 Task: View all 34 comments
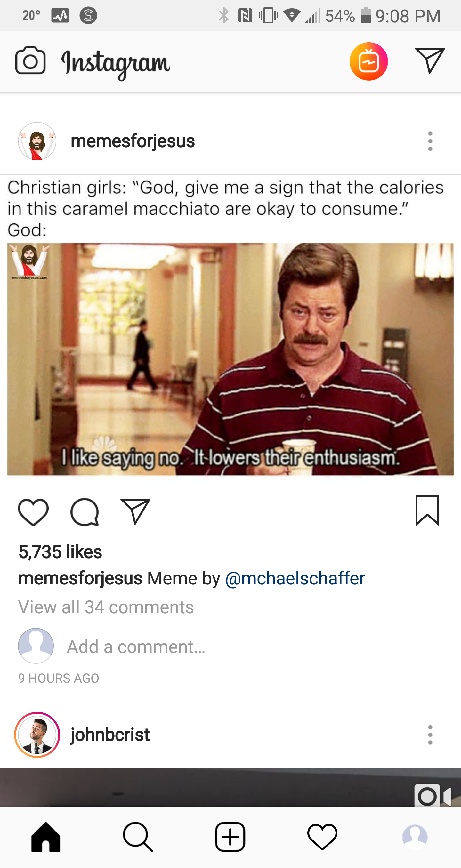[x=106, y=607]
